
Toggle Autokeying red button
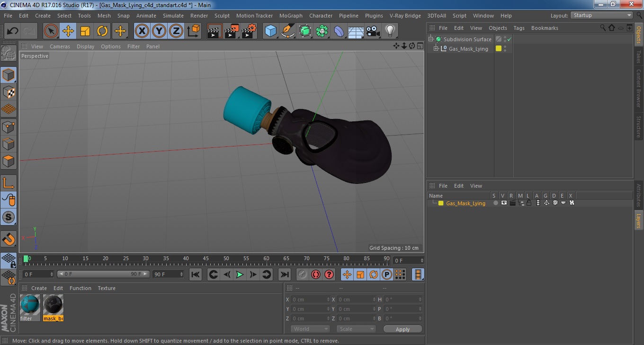click(x=315, y=274)
